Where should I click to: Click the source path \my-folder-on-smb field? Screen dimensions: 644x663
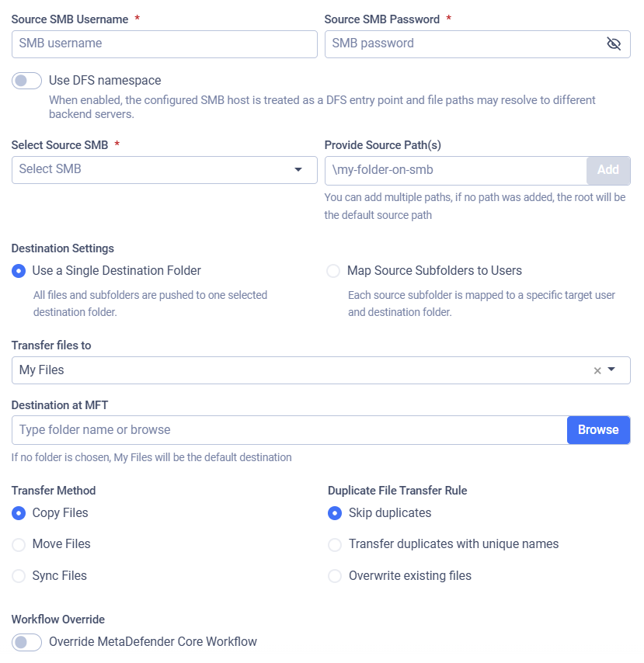[456, 170]
